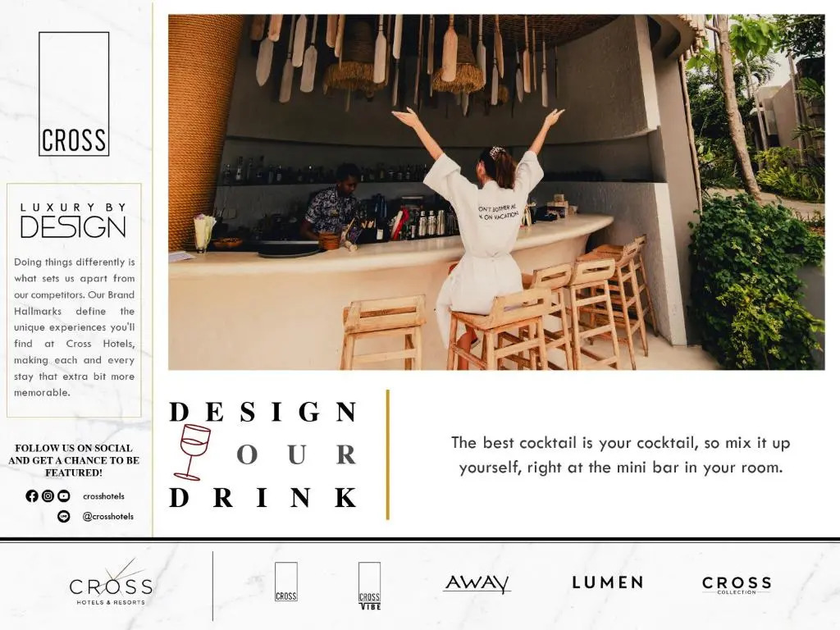Select the small Cross logo in footer
This screenshot has height=630, width=840.
[286, 582]
